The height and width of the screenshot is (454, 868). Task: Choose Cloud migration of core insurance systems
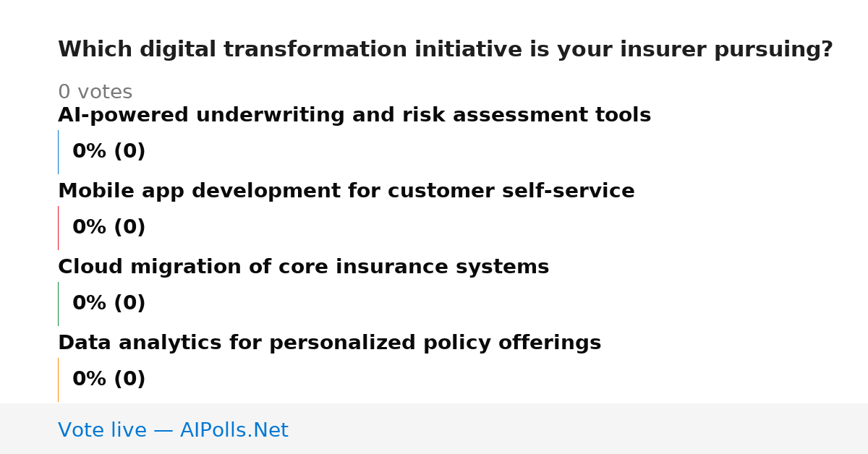point(304,267)
